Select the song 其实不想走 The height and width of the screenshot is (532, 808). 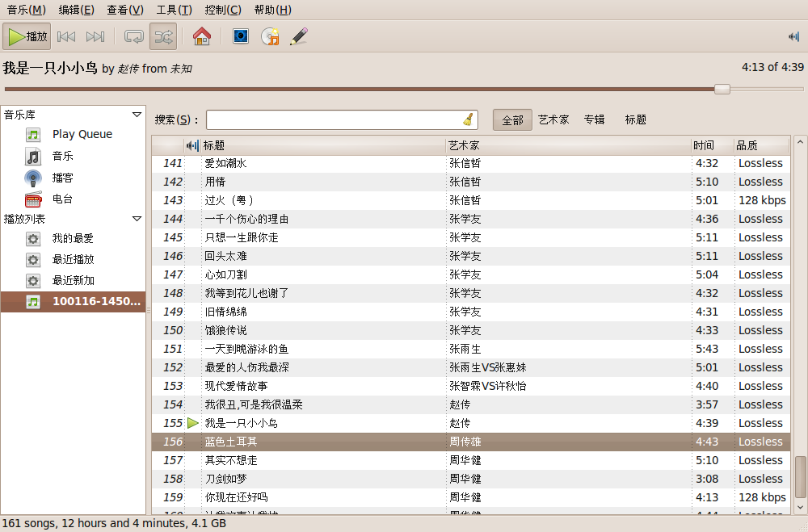tap(471, 460)
